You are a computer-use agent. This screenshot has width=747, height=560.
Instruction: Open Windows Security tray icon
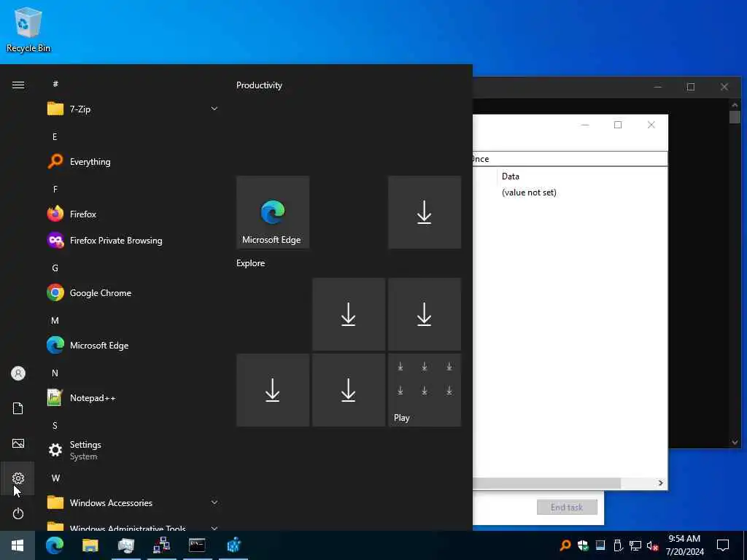coord(583,545)
